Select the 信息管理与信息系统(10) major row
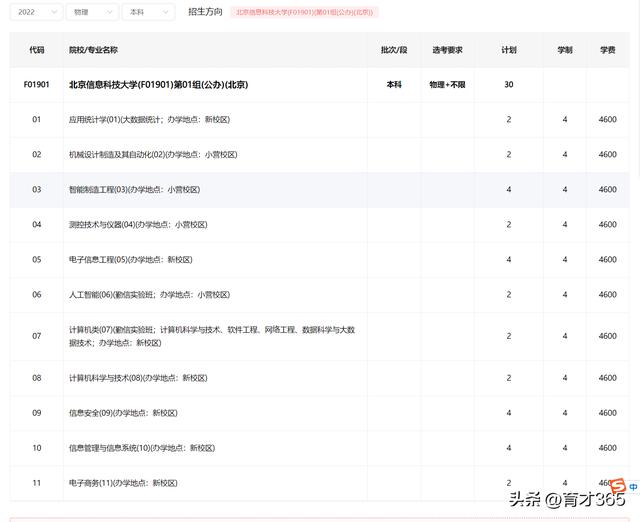 pos(320,448)
